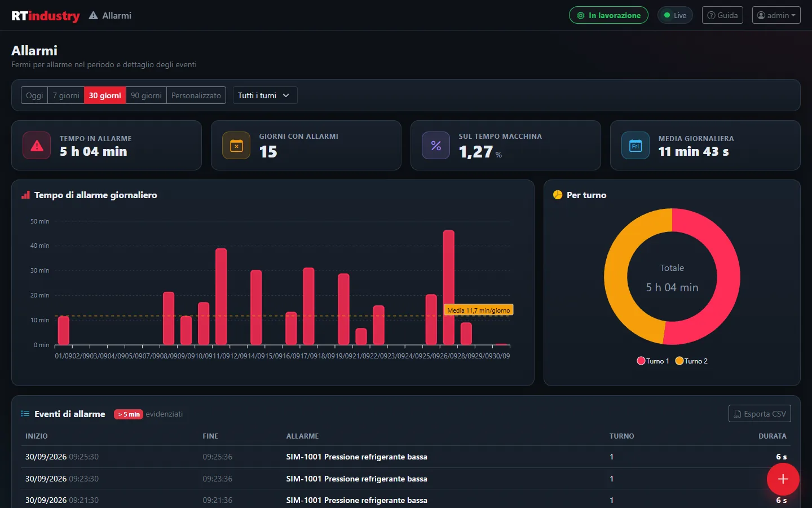Click the list icon beside Eventi di allarme
The width and height of the screenshot is (812, 508).
tap(25, 414)
